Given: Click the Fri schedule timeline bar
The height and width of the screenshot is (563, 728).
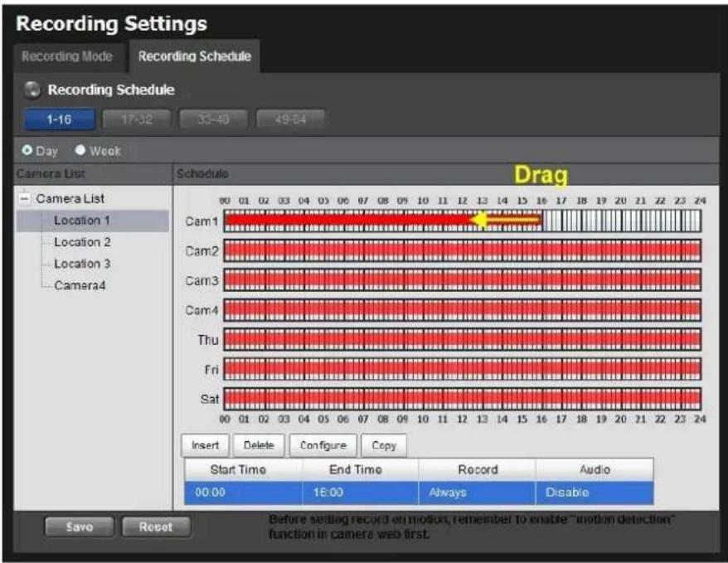Looking at the screenshot, I should pyautogui.click(x=463, y=370).
